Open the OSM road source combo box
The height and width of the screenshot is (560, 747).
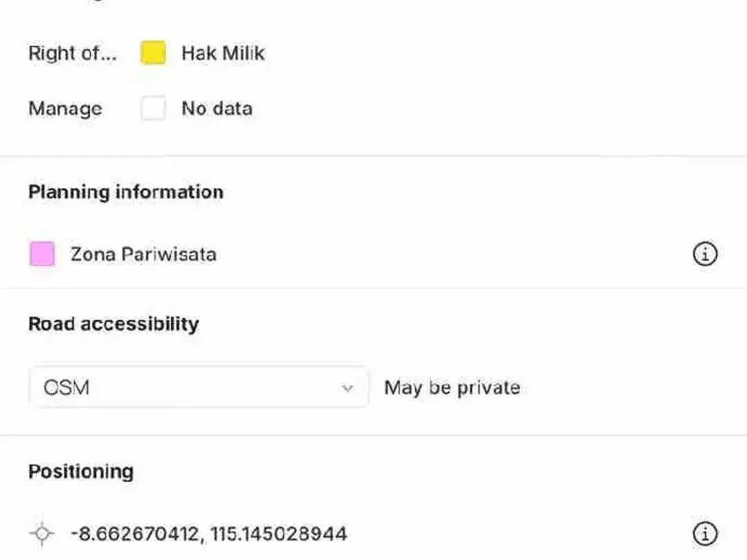click(199, 387)
